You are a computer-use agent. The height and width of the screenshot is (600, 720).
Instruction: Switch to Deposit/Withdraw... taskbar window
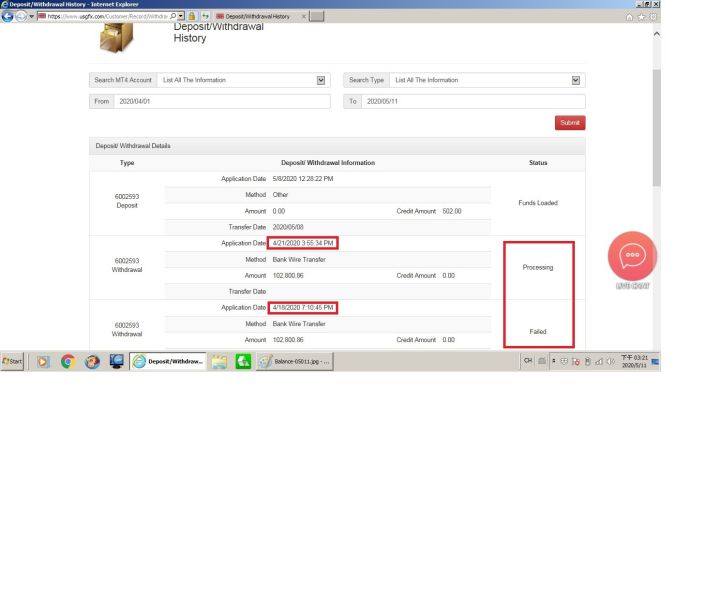168,362
